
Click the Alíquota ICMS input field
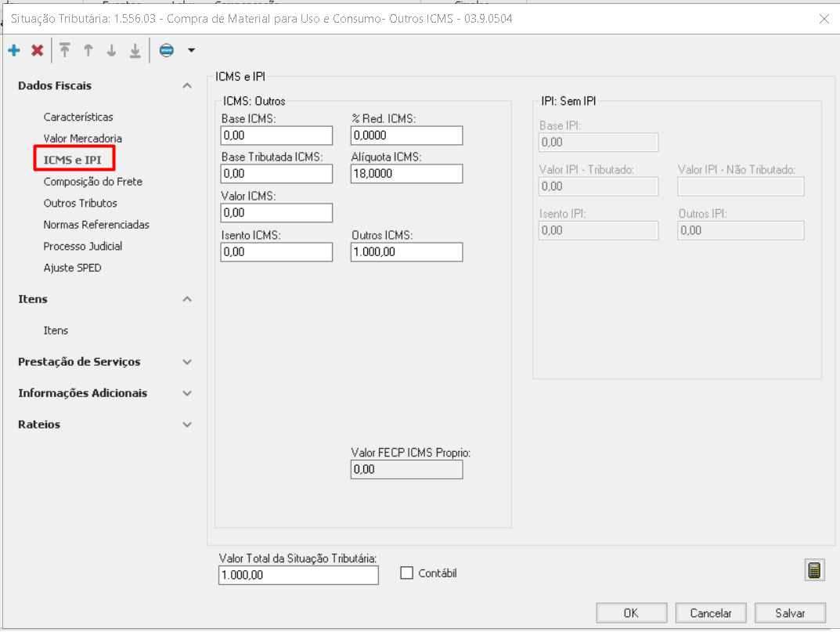click(x=406, y=174)
